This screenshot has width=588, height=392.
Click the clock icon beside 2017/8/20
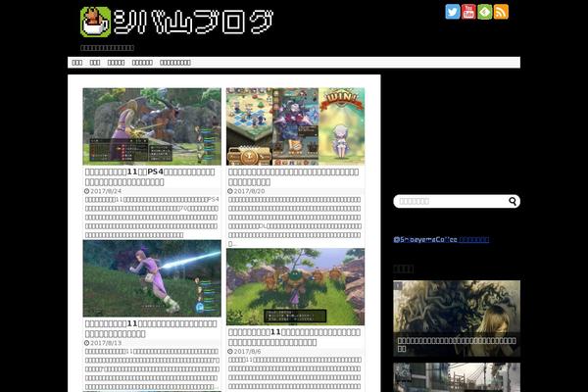click(230, 191)
